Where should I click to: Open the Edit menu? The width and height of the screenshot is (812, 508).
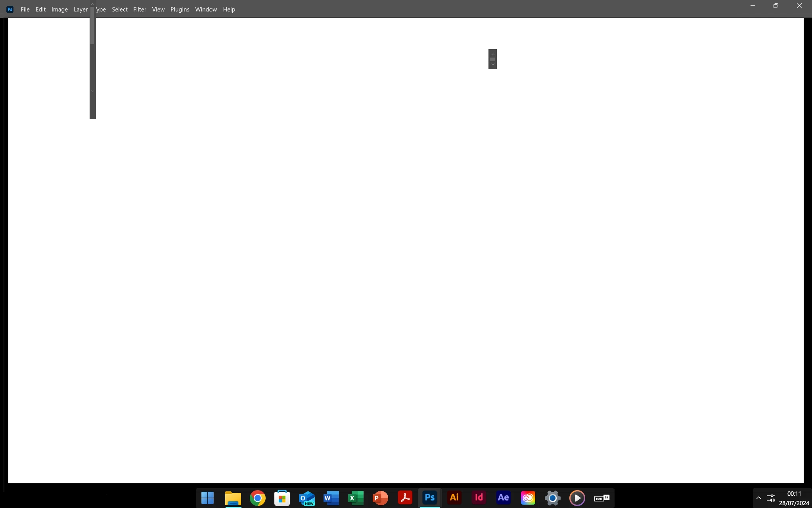40,9
